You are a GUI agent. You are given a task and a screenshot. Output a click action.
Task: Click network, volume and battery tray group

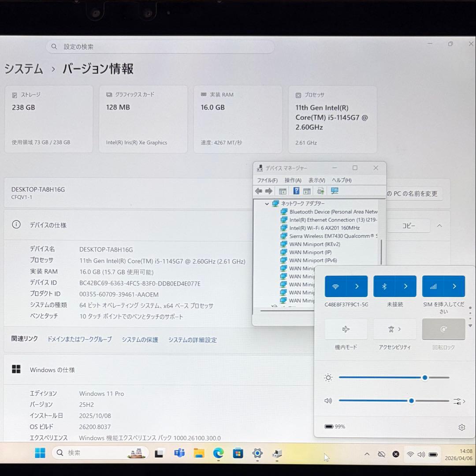(x=422, y=454)
